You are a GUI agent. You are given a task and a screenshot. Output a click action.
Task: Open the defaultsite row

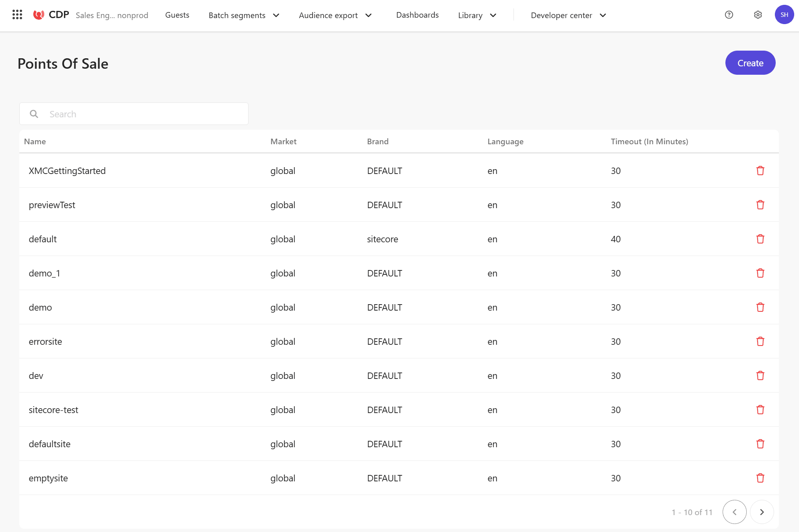pyautogui.click(x=399, y=444)
